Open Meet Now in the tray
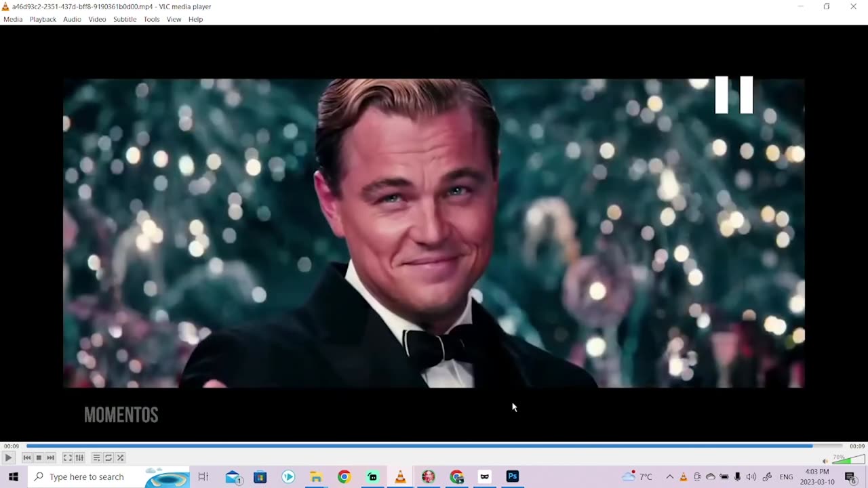Viewport: 868px width, 488px height. (x=697, y=477)
